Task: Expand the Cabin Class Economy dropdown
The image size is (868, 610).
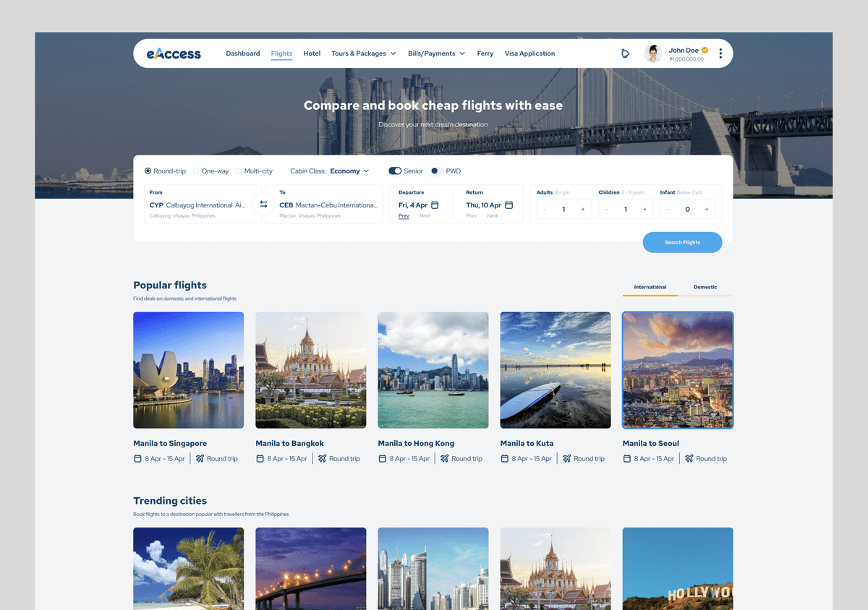Action: pos(349,171)
